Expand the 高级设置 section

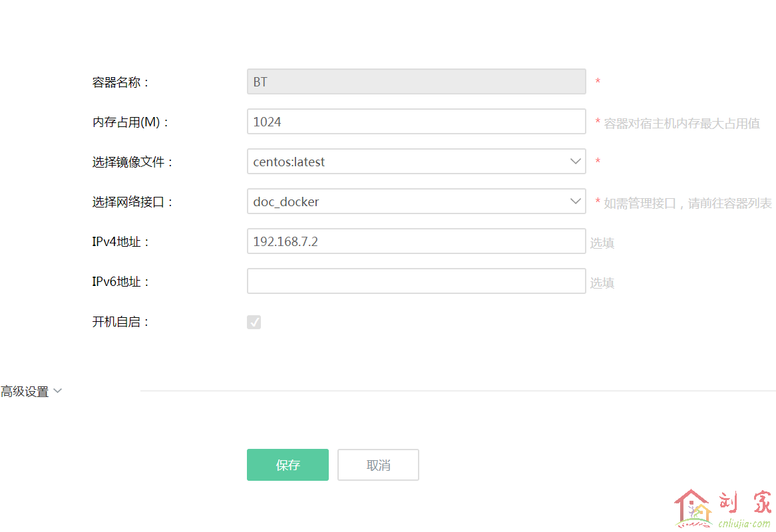click(25, 392)
